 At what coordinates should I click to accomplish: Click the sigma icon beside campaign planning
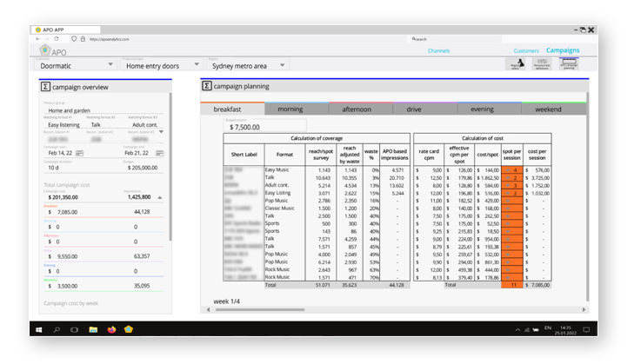tap(206, 86)
